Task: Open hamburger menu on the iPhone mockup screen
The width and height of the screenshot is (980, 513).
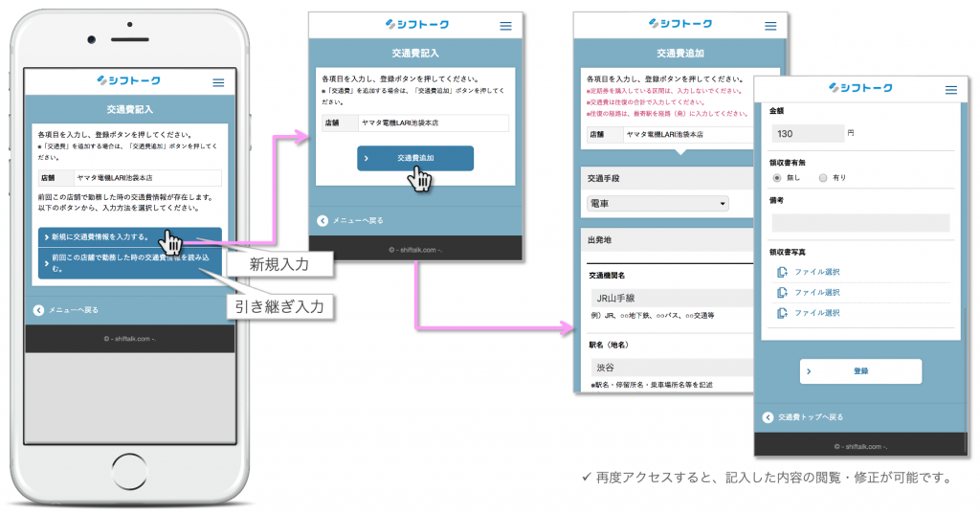Action: (218, 82)
